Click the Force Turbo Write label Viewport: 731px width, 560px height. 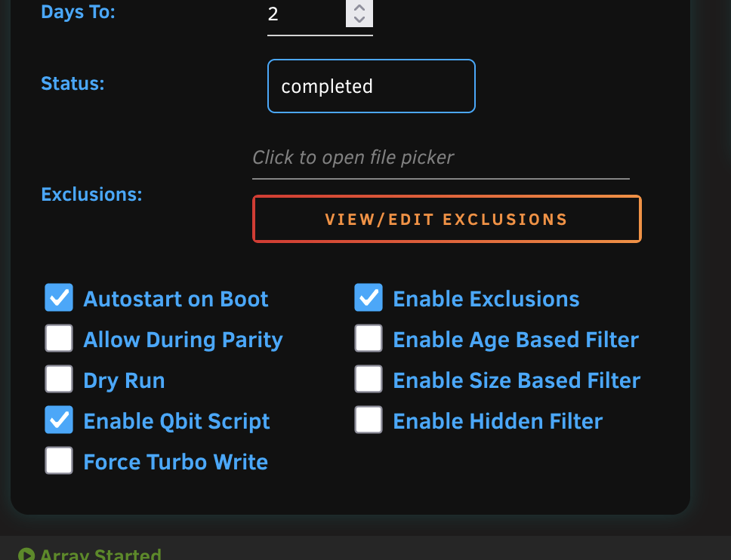176,462
